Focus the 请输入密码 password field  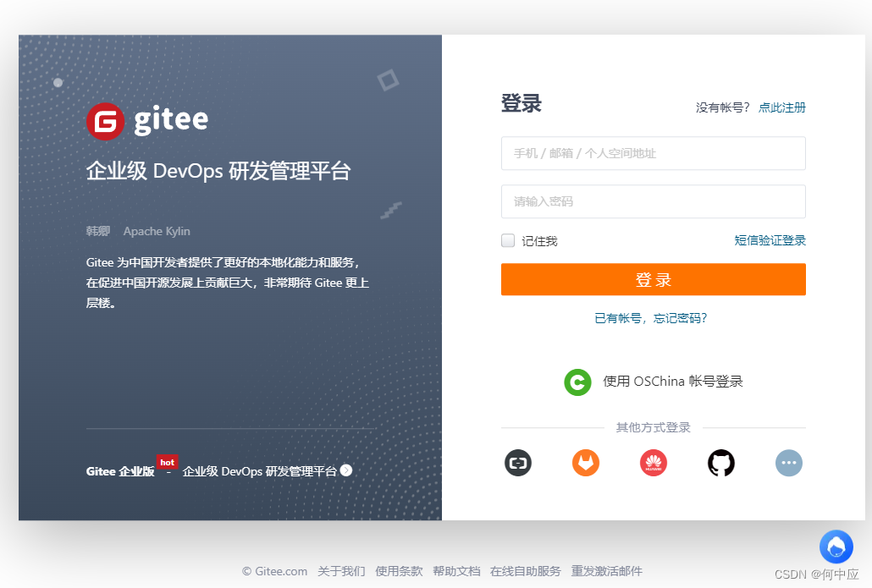pos(653,201)
